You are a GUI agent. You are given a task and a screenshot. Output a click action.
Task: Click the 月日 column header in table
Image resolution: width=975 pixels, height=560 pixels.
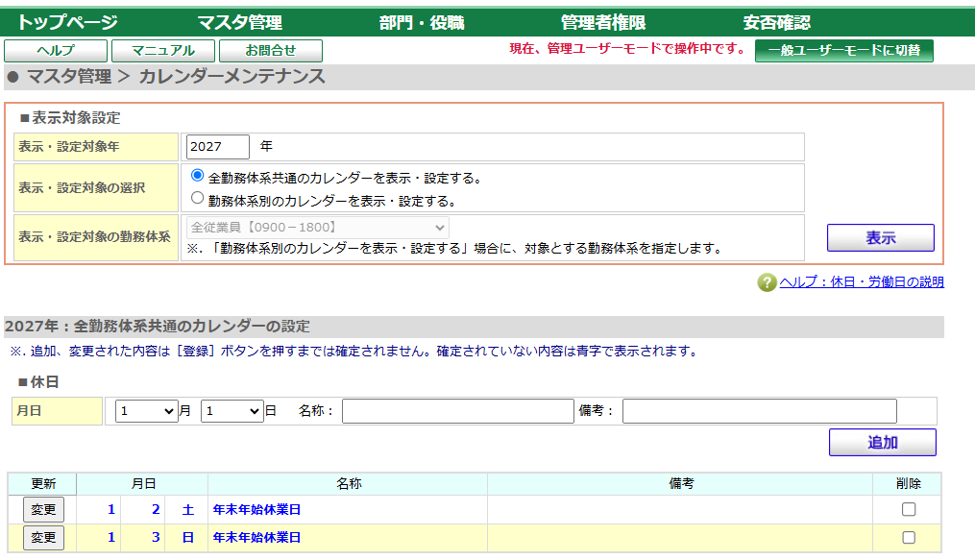coord(143,483)
